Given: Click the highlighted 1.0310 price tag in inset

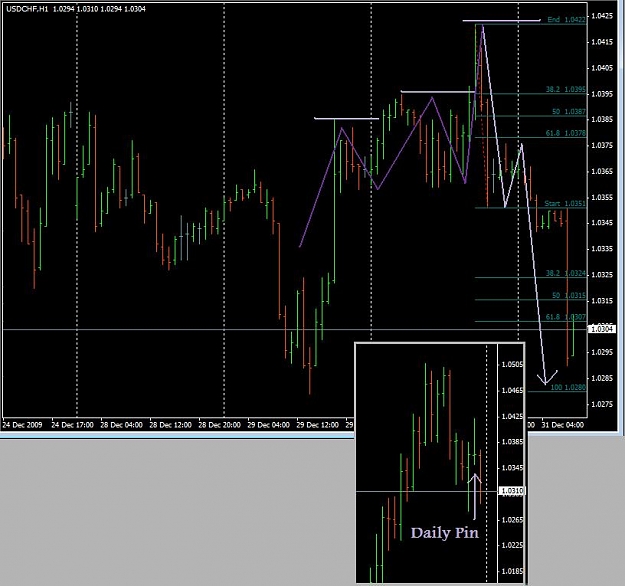Looking at the screenshot, I should click(x=512, y=491).
